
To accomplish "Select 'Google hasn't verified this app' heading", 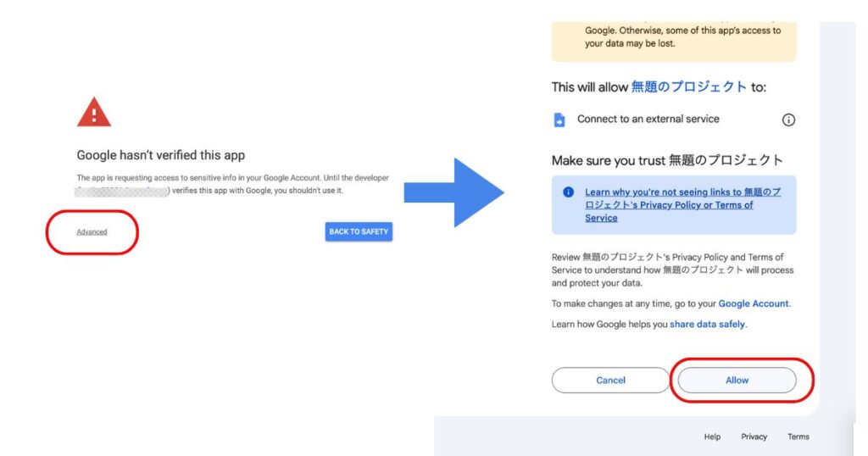I will (x=160, y=155).
